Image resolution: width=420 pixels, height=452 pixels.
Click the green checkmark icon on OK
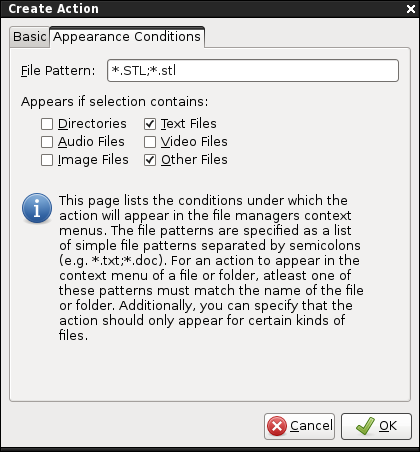click(x=365, y=426)
